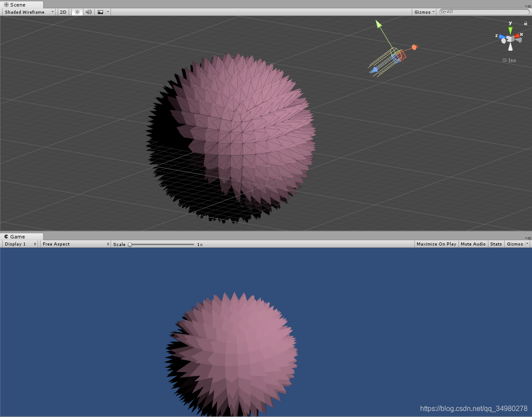Click the blue Z-axis move handle
This screenshot has width=532, height=417.
tap(374, 70)
